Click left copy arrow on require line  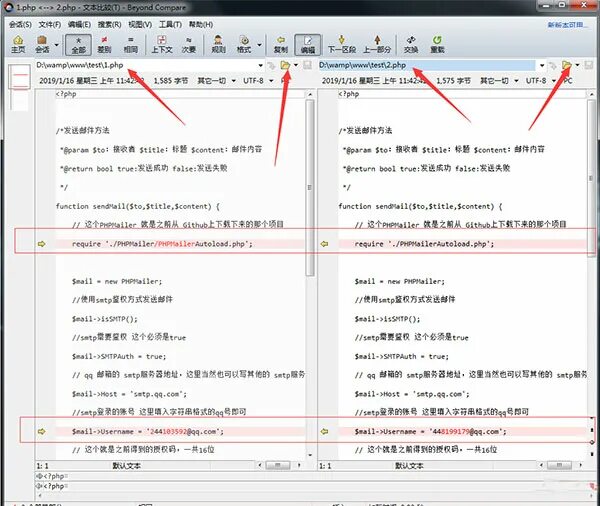click(41, 244)
